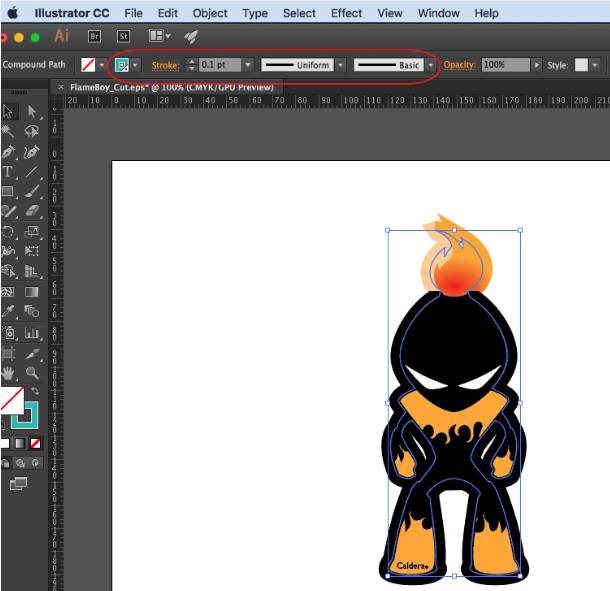Choose the Eraser tool
The height and width of the screenshot is (591, 610).
(x=32, y=211)
